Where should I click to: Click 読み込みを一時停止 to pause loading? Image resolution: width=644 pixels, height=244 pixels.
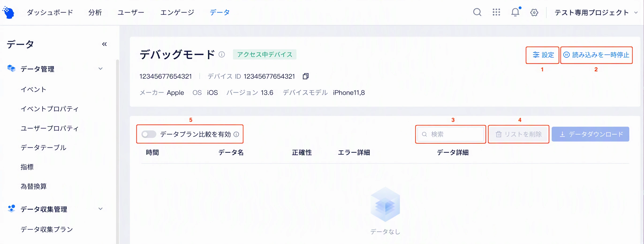(596, 55)
